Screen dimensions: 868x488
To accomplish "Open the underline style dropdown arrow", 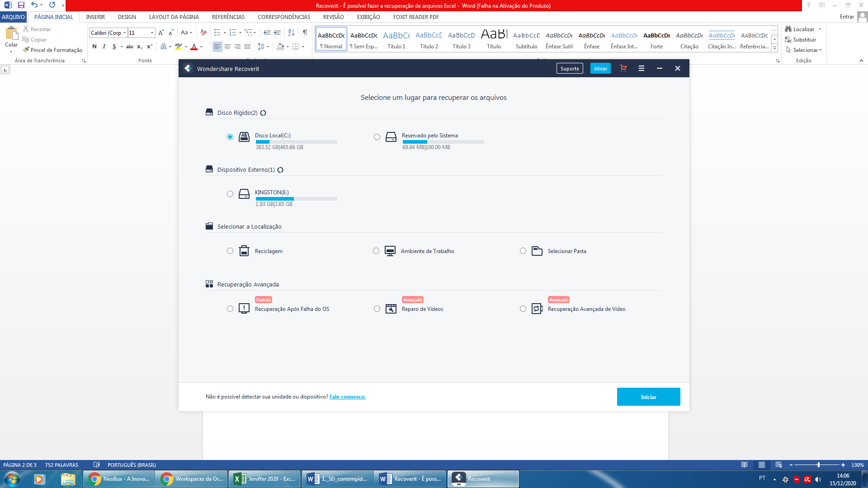I will click(122, 47).
